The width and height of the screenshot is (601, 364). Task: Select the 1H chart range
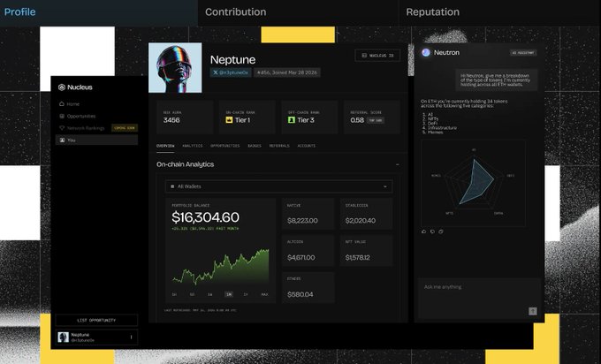[x=174, y=294]
